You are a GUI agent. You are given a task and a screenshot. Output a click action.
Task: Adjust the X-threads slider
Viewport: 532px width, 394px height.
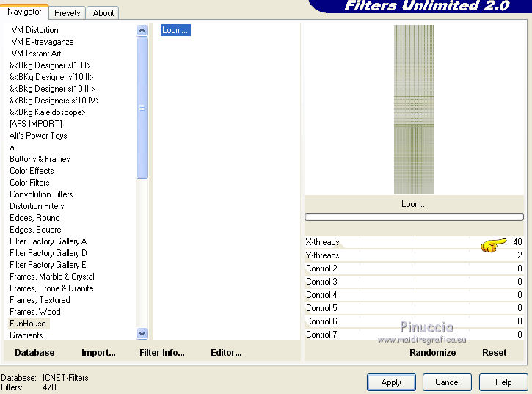pos(414,242)
